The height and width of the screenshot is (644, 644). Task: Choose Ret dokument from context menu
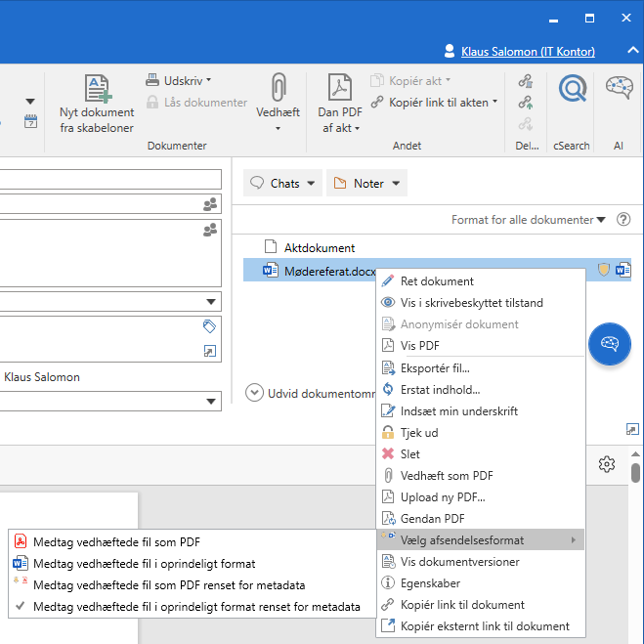point(437,281)
